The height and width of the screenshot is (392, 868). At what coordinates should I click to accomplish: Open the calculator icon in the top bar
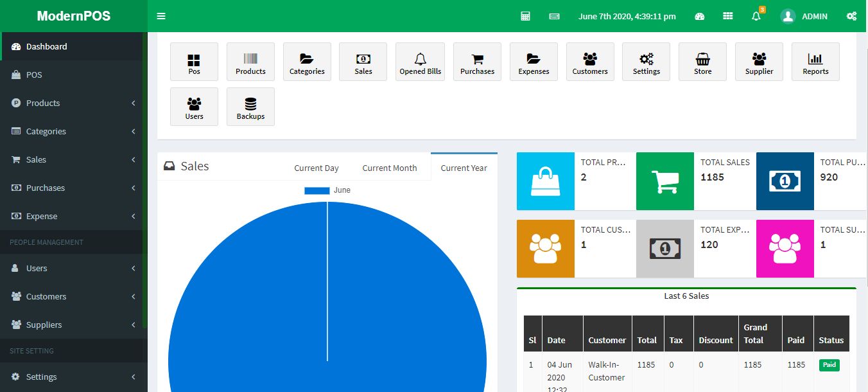(x=525, y=16)
